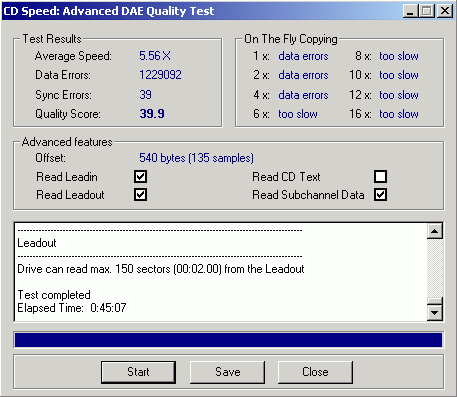This screenshot has width=457, height=397.
Task: Click the log scrollbar track
Action: point(435,268)
